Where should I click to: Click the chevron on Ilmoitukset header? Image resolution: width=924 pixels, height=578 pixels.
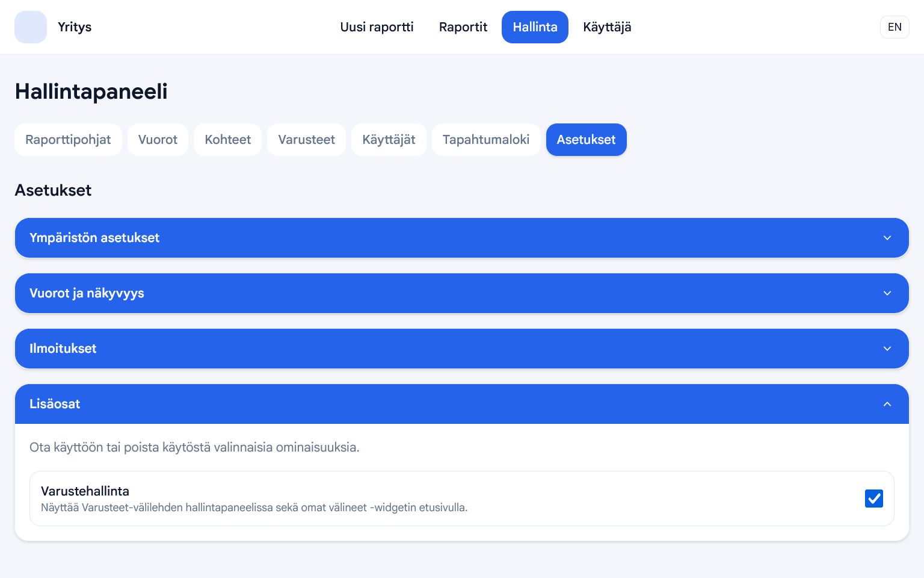887,349
